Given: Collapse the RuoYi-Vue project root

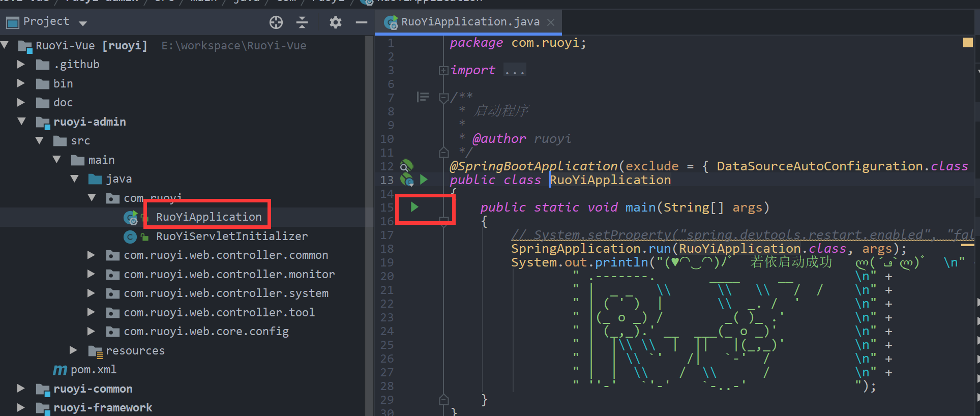Looking at the screenshot, I should click(x=5, y=45).
